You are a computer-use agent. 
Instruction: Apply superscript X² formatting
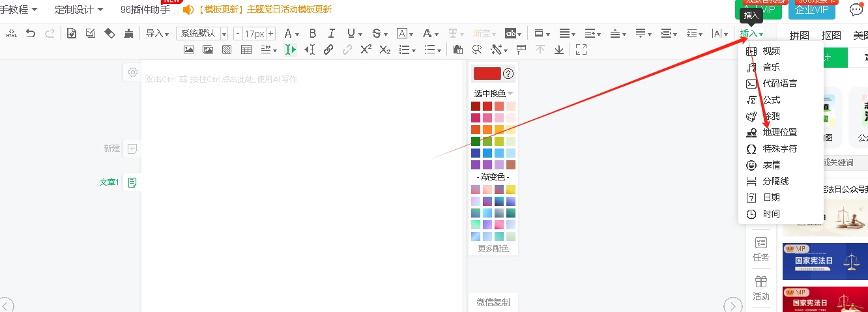click(366, 50)
